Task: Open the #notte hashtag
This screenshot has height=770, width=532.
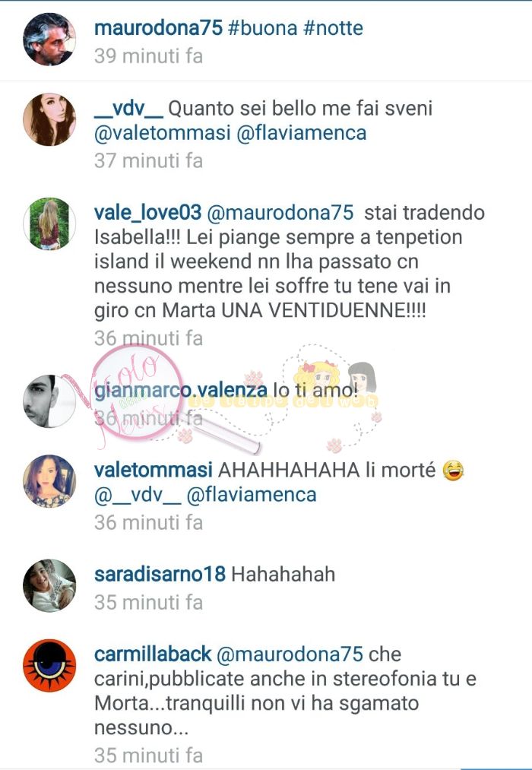Action: [x=333, y=28]
